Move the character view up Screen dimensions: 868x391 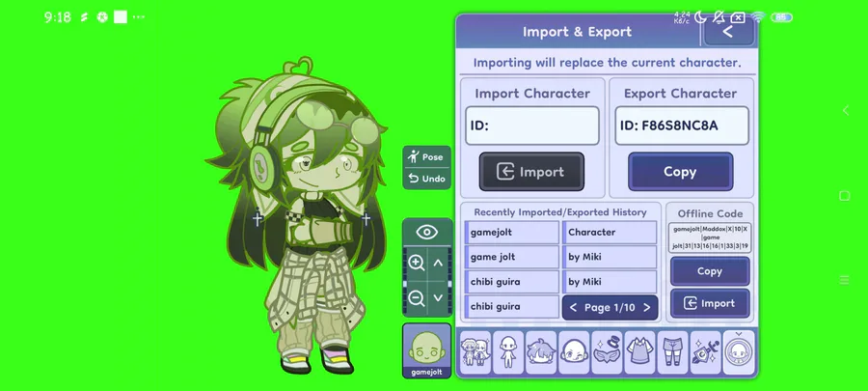coord(438,263)
